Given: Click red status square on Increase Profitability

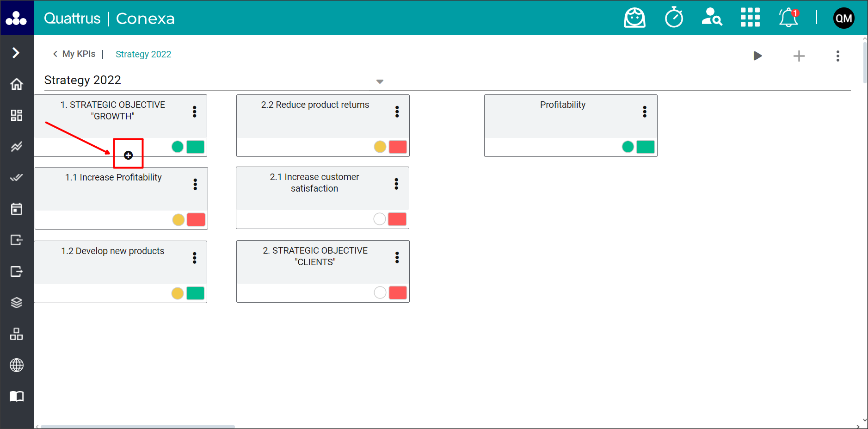Looking at the screenshot, I should click(196, 219).
